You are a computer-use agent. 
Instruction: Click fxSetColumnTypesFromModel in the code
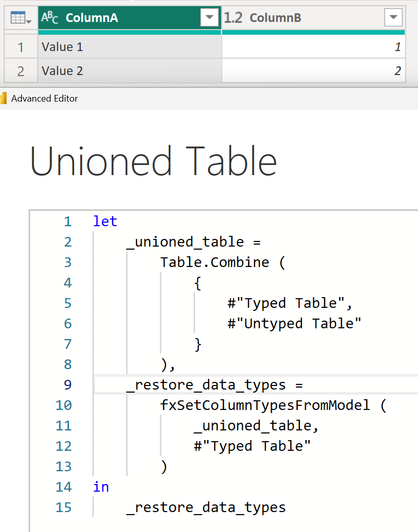pyautogui.click(x=265, y=405)
